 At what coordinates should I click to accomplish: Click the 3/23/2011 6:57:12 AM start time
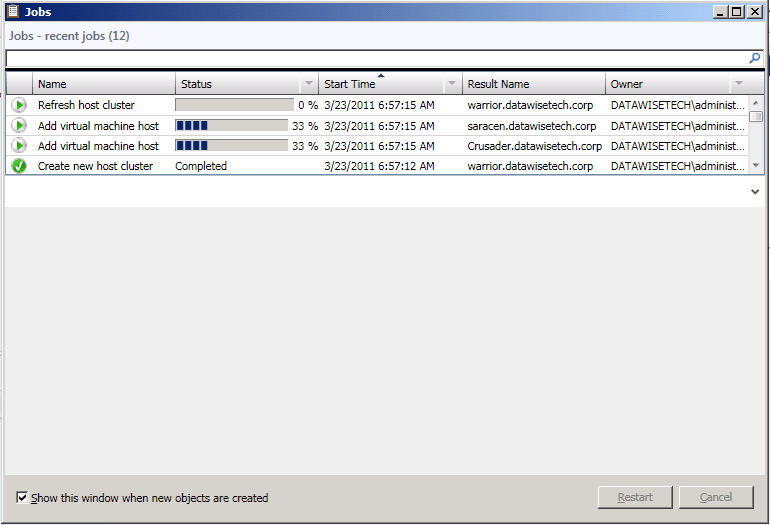tap(379, 166)
